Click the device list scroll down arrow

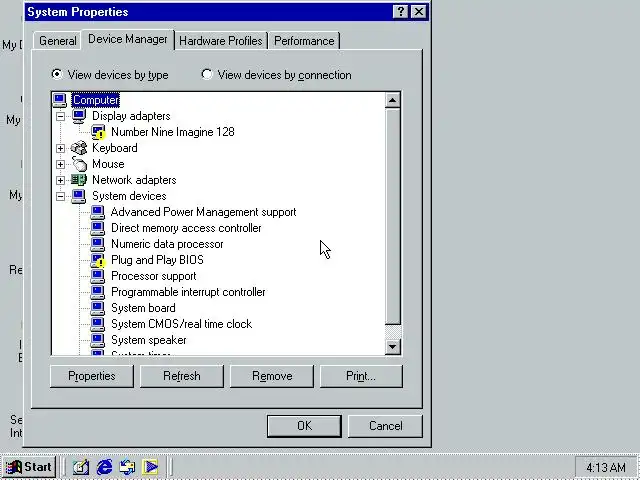393,347
